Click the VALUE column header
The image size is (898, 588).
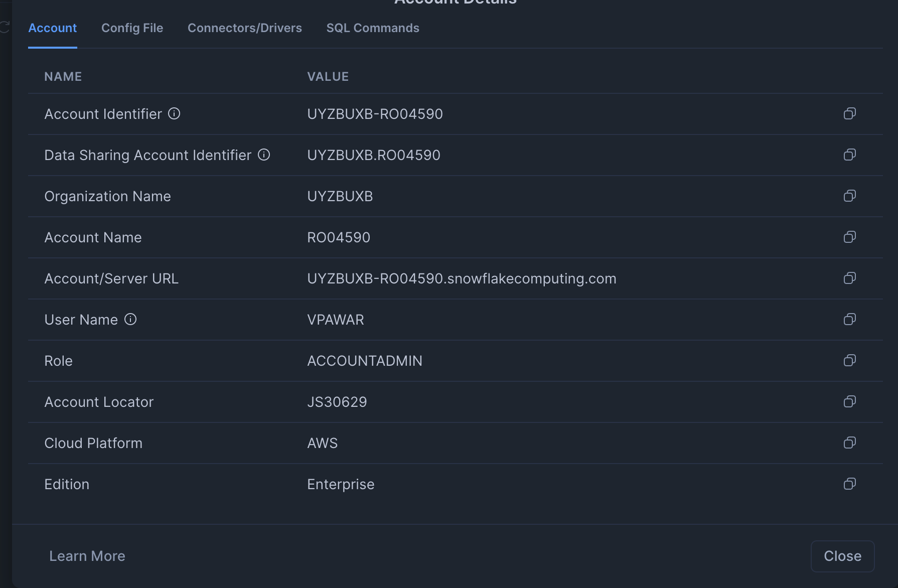click(x=328, y=77)
